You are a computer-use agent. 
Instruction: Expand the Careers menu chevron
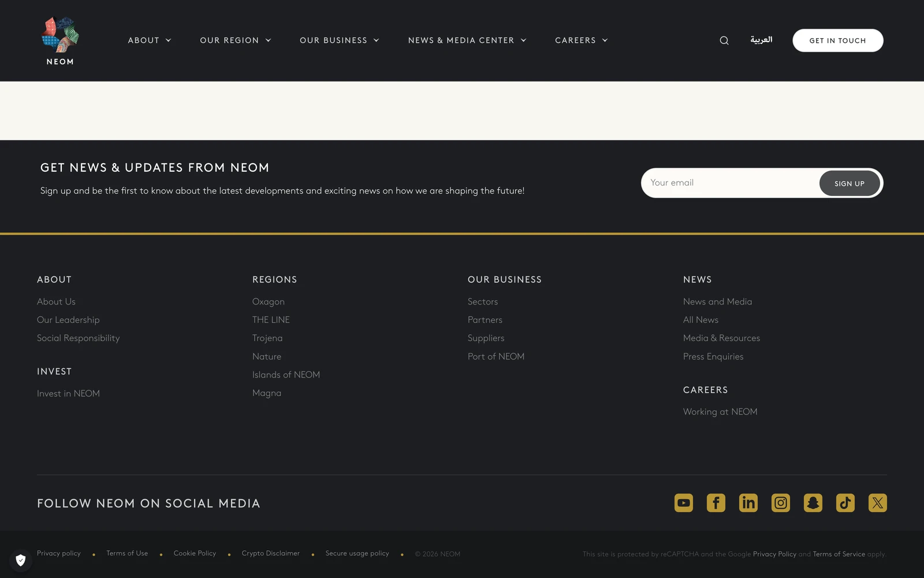pos(605,40)
